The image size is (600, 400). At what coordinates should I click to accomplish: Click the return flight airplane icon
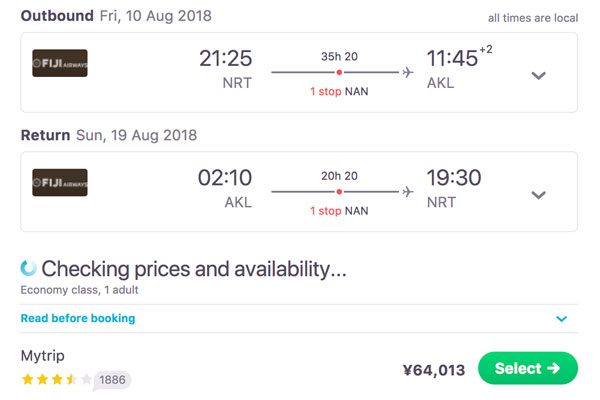pyautogui.click(x=408, y=191)
